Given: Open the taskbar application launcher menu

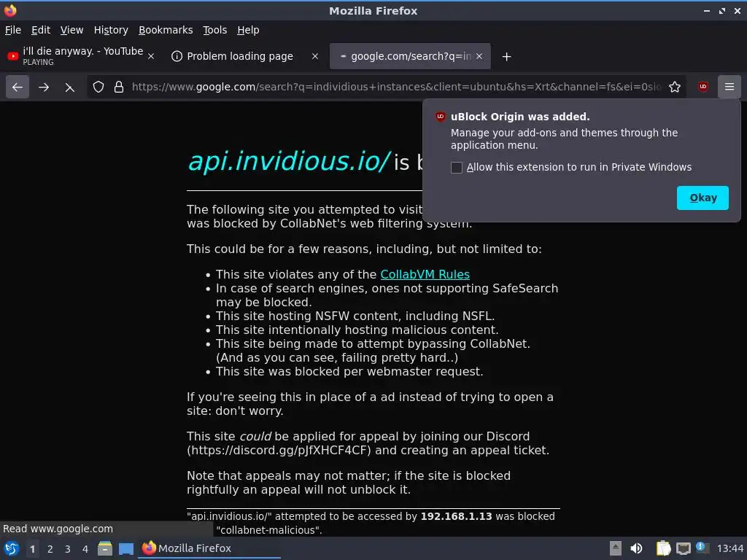Looking at the screenshot, I should tap(12, 548).
